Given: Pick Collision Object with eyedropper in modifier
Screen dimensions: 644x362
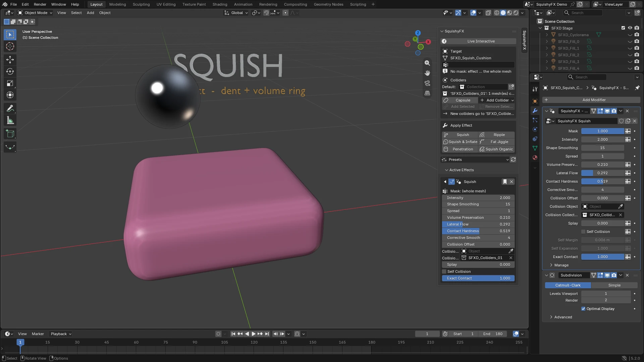Looking at the screenshot, I should (621, 206).
